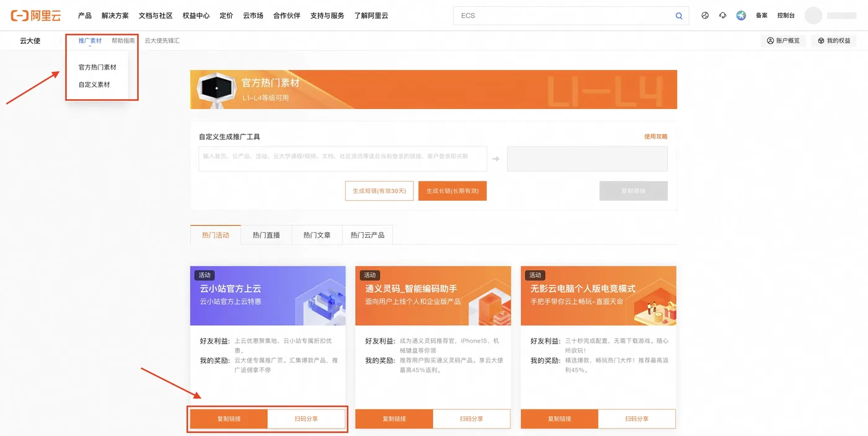Screen dimensions: 868x436
Task: Click the Alibaba Cloud logo
Action: [36, 15]
